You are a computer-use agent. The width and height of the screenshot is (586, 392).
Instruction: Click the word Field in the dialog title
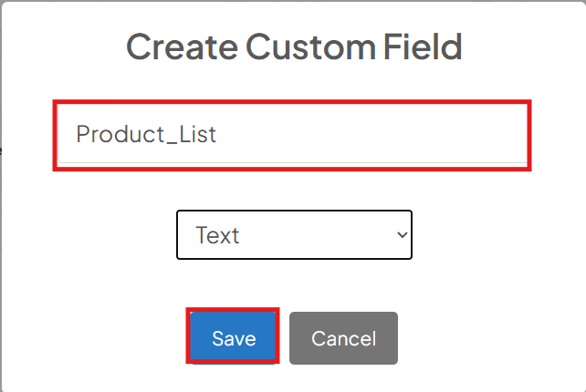(x=423, y=46)
